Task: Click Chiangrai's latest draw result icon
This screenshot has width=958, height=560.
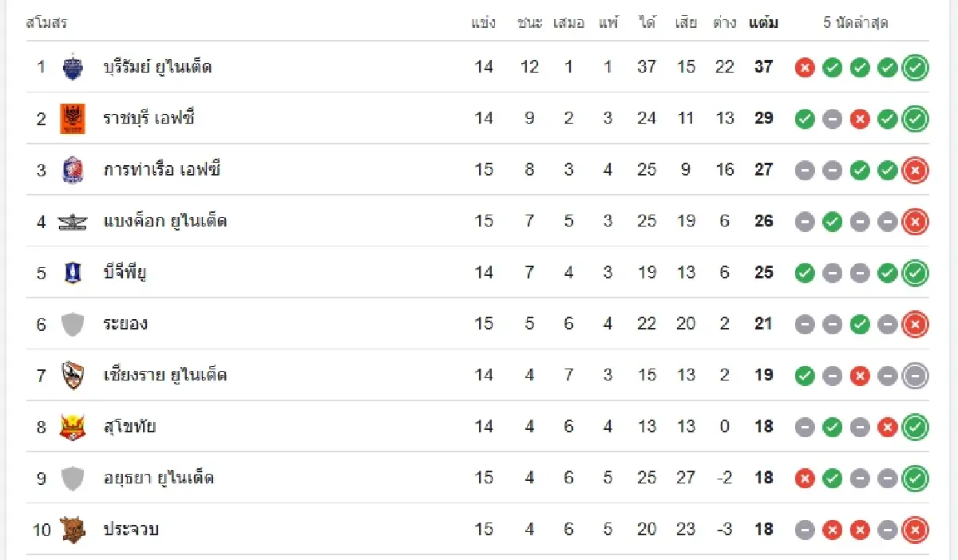Action: coord(915,375)
